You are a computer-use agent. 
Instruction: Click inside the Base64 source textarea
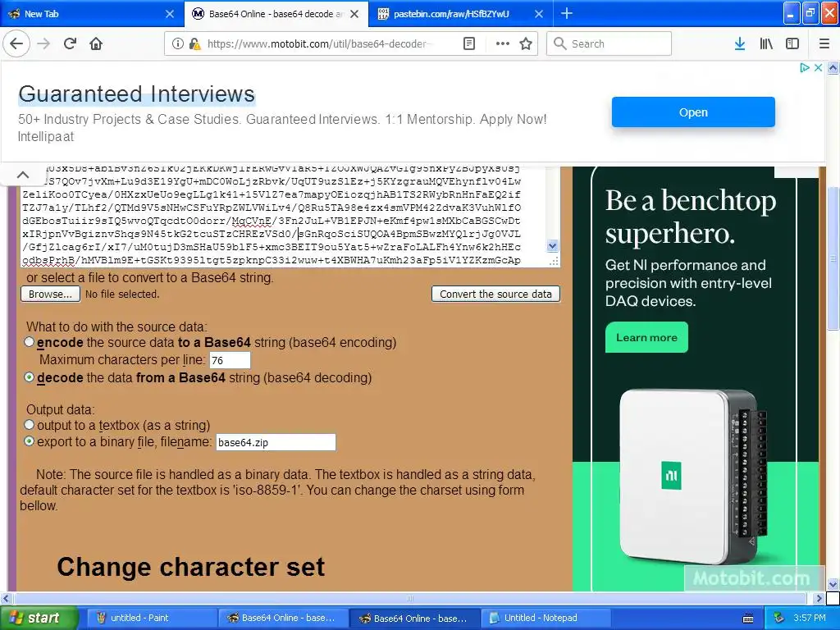click(x=284, y=217)
